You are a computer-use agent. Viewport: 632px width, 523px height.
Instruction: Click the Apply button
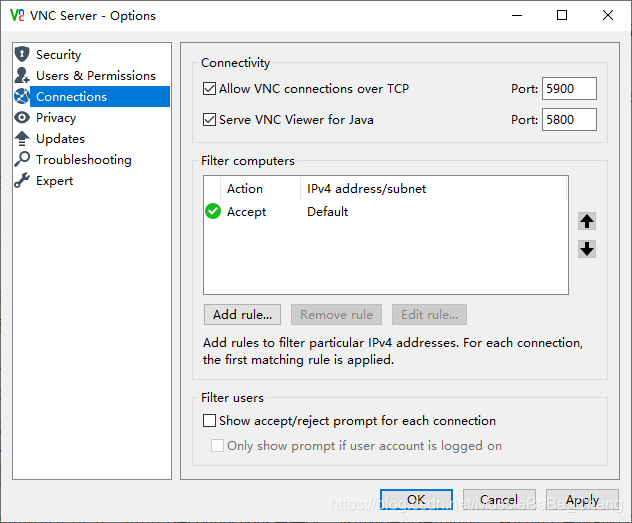(582, 500)
